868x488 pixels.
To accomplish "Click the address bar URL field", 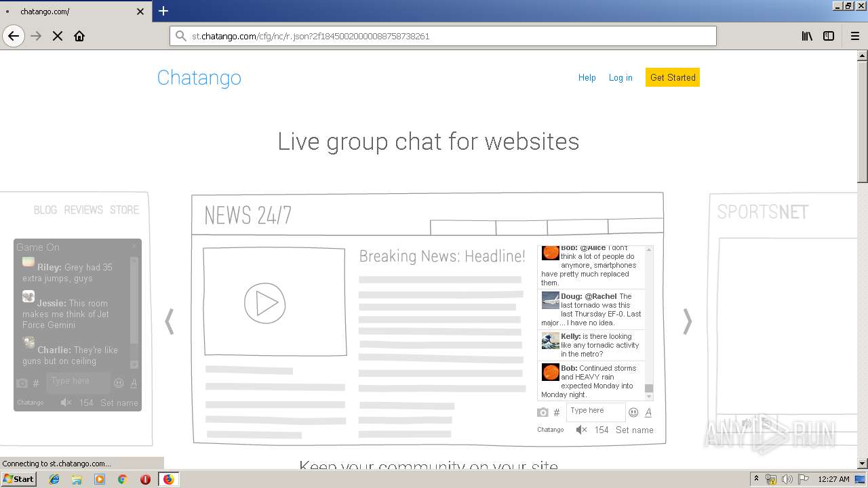I will coord(443,36).
